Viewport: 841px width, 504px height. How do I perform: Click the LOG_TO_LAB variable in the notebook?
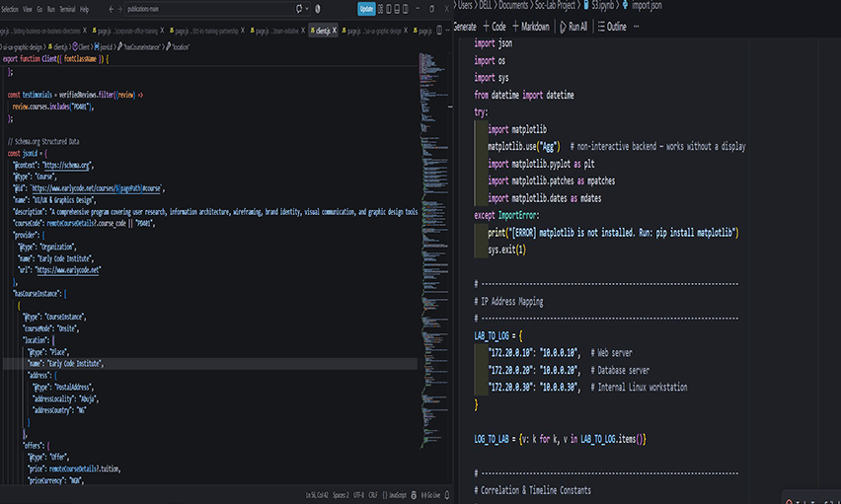(x=492, y=439)
